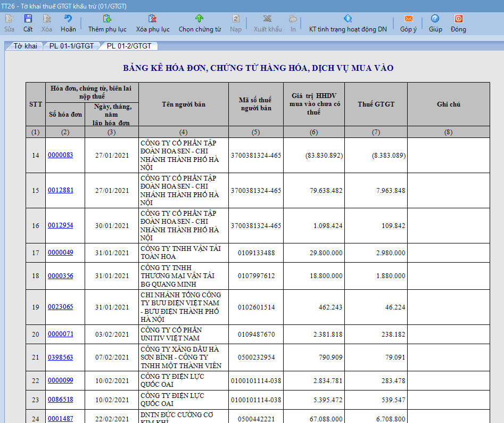Print with the In icon
Viewport: 504px width, 423px height.
293,19
